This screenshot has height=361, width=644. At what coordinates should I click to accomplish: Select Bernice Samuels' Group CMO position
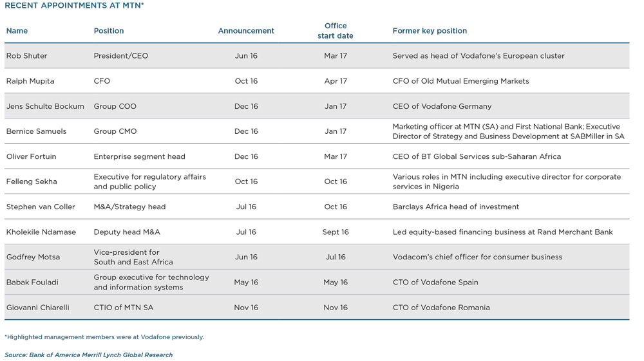click(115, 131)
